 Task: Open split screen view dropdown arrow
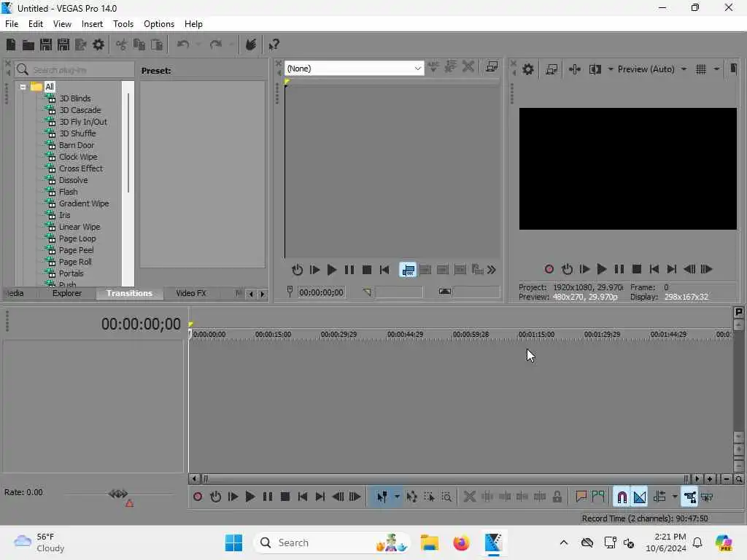click(x=611, y=69)
